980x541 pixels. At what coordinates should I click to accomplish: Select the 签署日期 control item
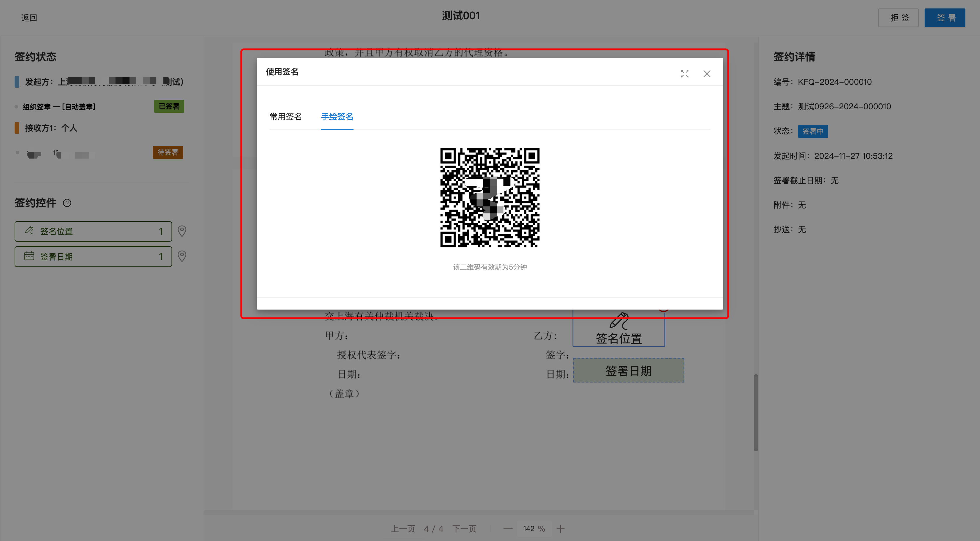(x=93, y=257)
